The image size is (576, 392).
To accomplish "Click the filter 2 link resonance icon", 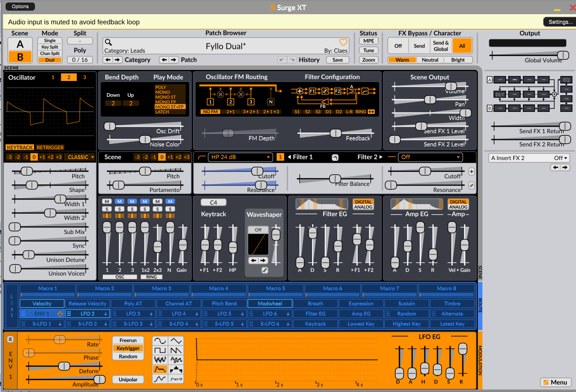I will 472,185.
